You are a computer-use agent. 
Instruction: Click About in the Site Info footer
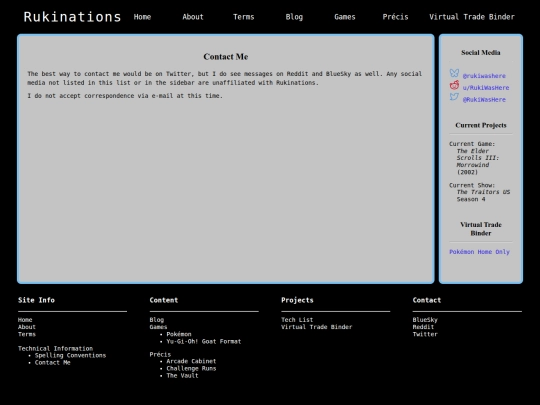click(27, 327)
